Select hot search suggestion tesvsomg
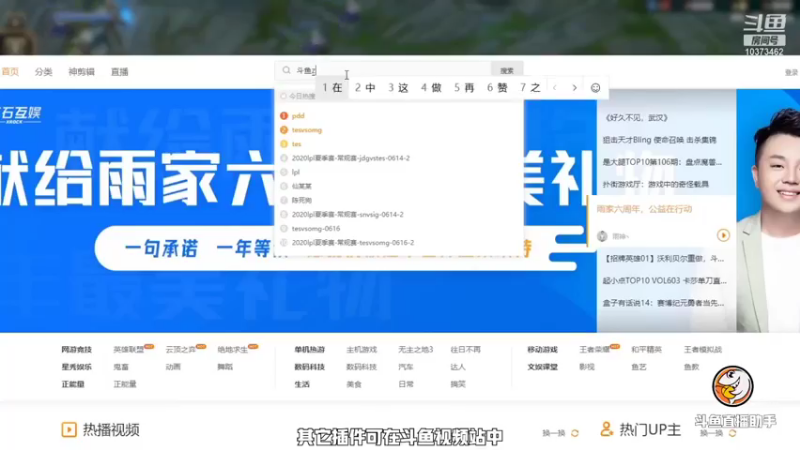Viewport: 800px width, 450px height. (x=307, y=130)
